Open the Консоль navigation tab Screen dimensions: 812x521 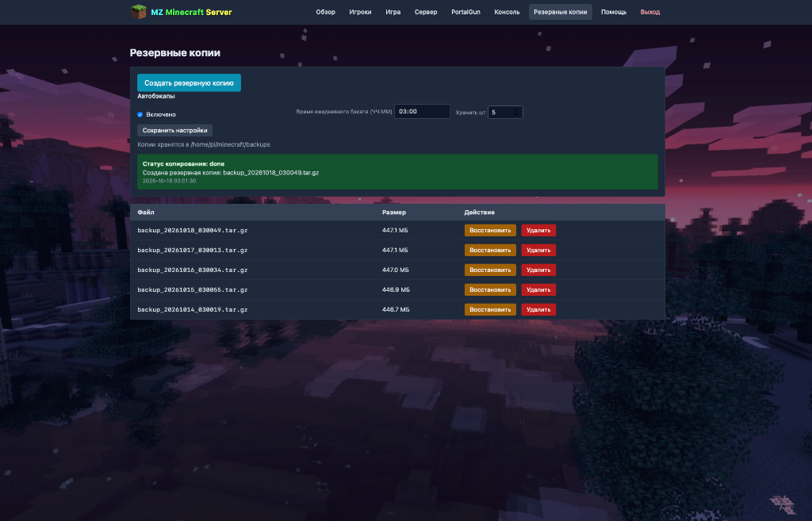[507, 12]
